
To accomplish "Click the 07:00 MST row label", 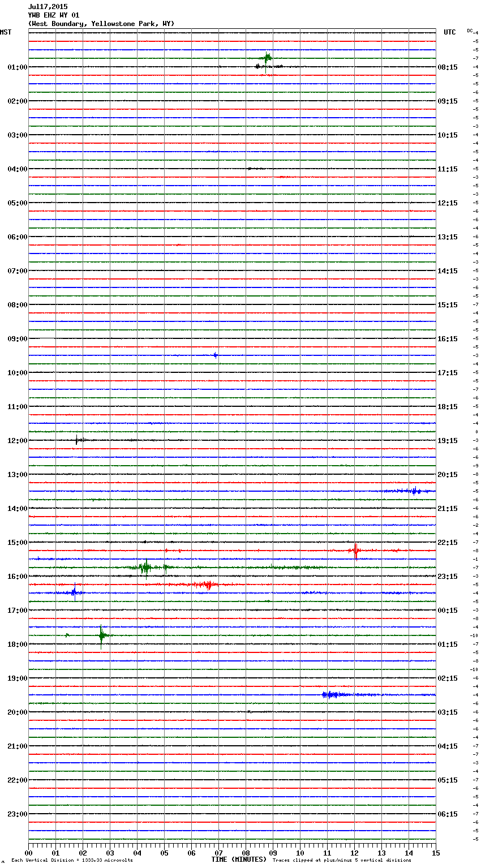I will click(x=18, y=271).
